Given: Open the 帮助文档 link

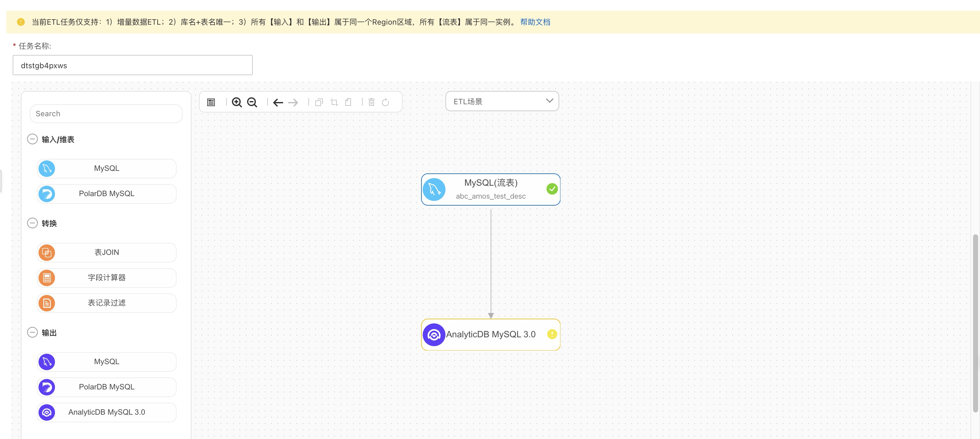Looking at the screenshot, I should 535,22.
